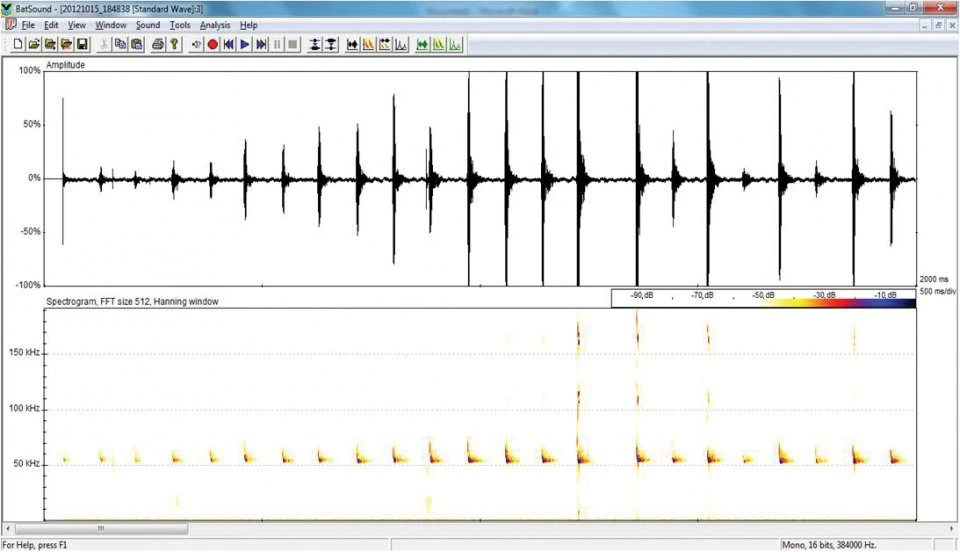Click the speaker volume icon
The image size is (960, 552).
pos(196,44)
